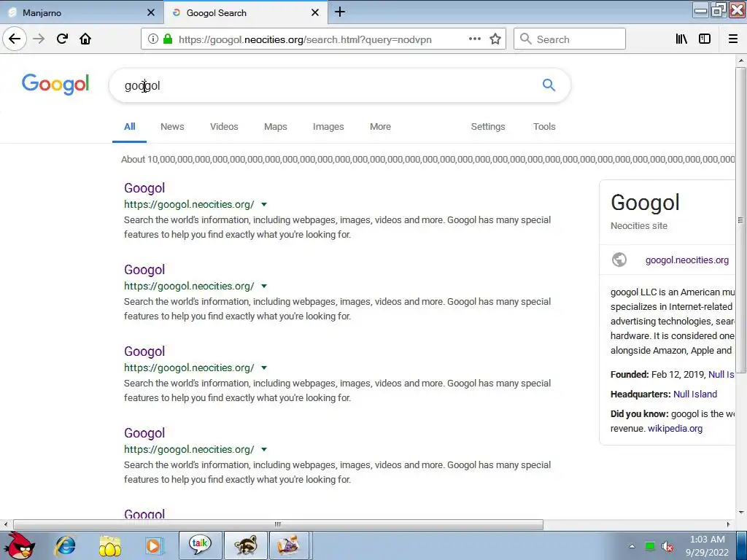Open the fourth Googol result title
The height and width of the screenshot is (560, 747).
point(144,433)
